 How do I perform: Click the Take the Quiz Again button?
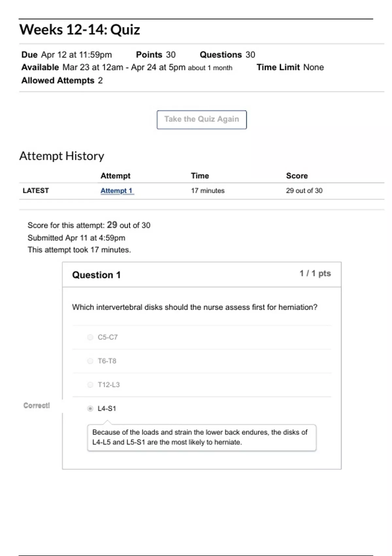(202, 119)
